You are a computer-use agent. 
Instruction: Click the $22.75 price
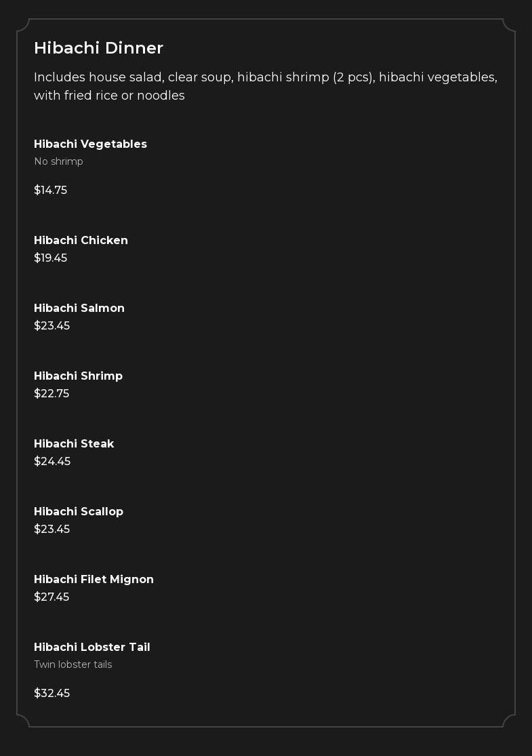tap(52, 393)
